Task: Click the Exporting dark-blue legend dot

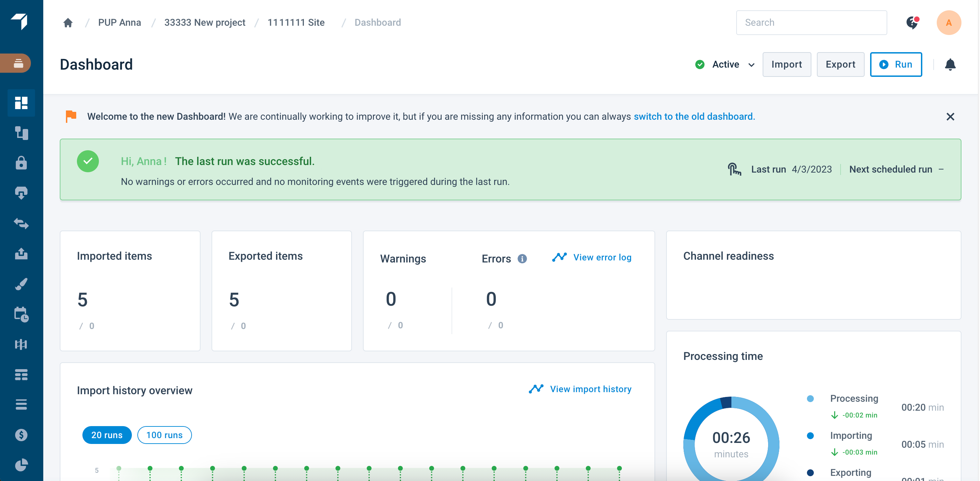Action: pos(810,473)
